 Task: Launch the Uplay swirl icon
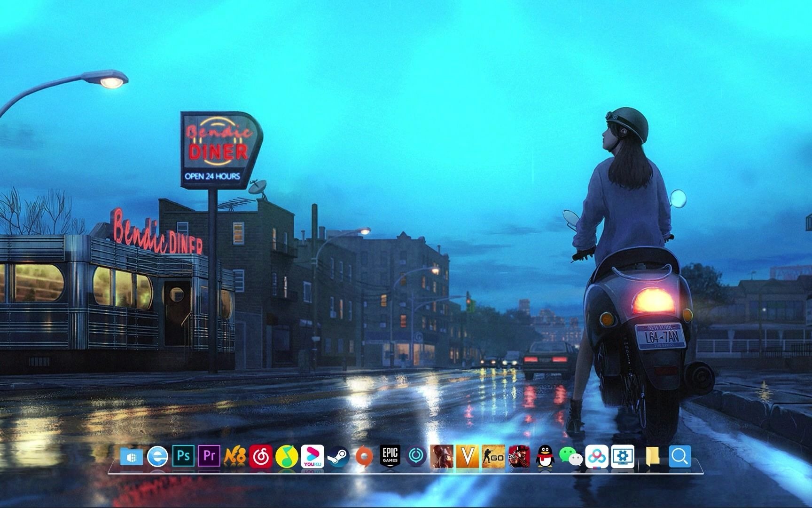pos(416,456)
